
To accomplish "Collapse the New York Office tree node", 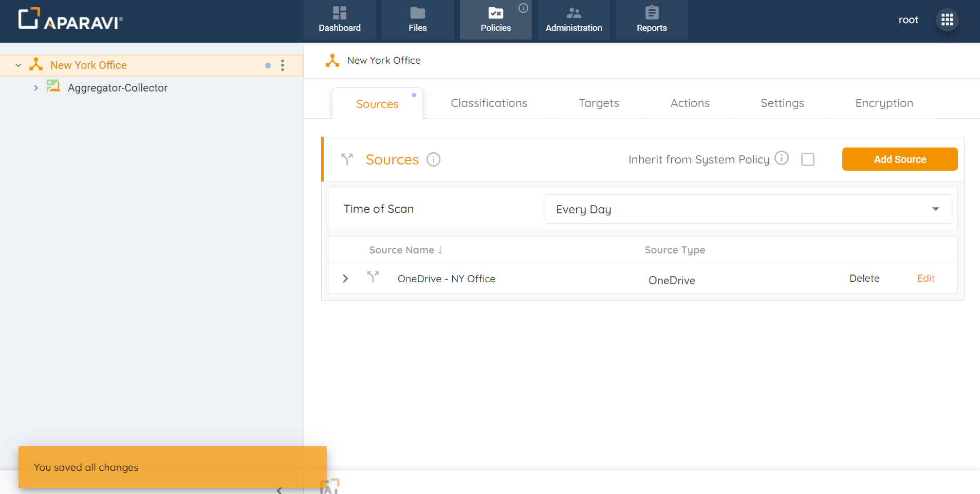I will click(19, 65).
